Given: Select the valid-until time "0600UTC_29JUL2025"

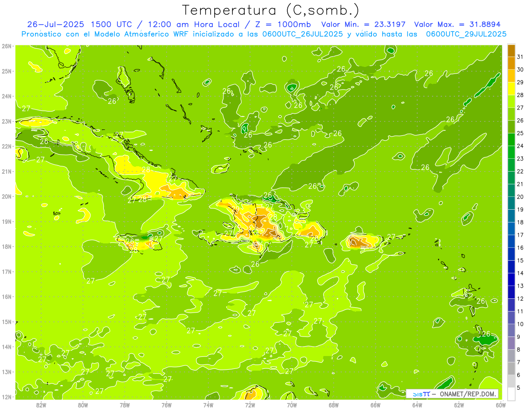Looking at the screenshot, I should coord(466,34).
